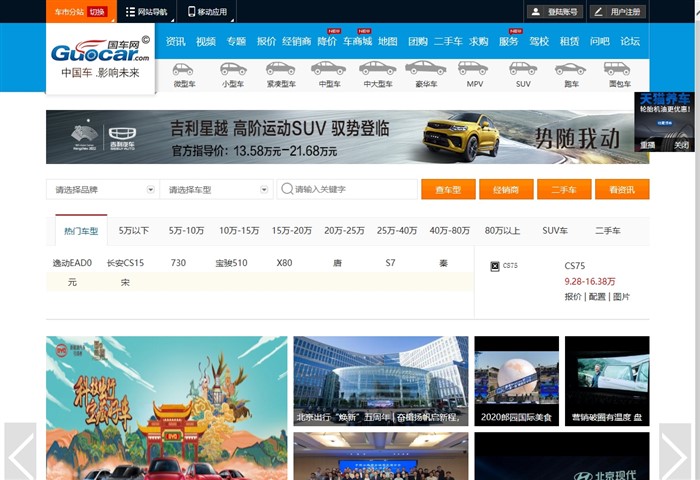
Task: Click the 用户注册 register button
Action: pos(617,12)
